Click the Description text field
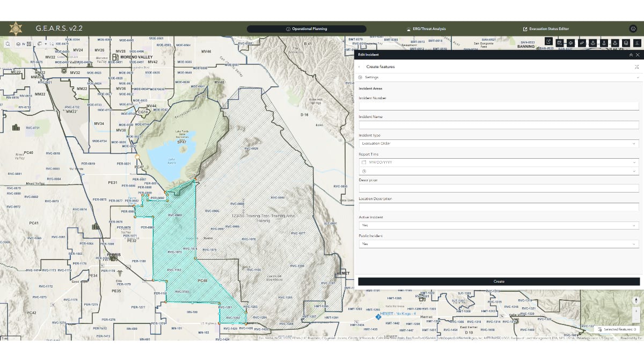The image size is (644, 362). tap(498, 188)
